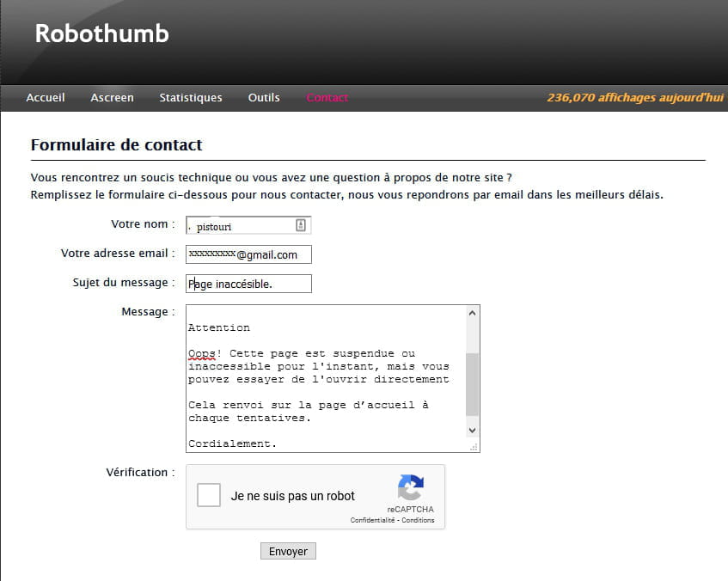Open the Accueil menu item

pyautogui.click(x=46, y=97)
